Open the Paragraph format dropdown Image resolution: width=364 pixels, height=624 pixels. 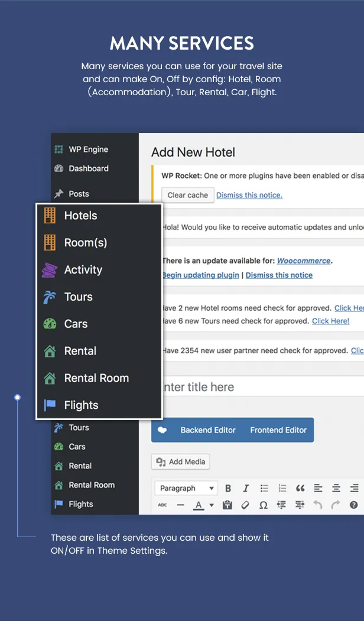click(186, 488)
